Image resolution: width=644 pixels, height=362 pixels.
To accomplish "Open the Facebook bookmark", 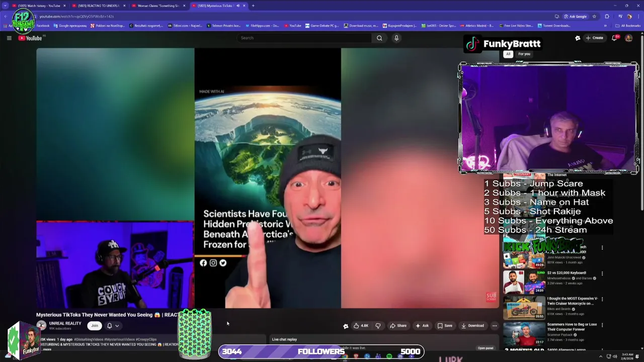I will (43, 26).
